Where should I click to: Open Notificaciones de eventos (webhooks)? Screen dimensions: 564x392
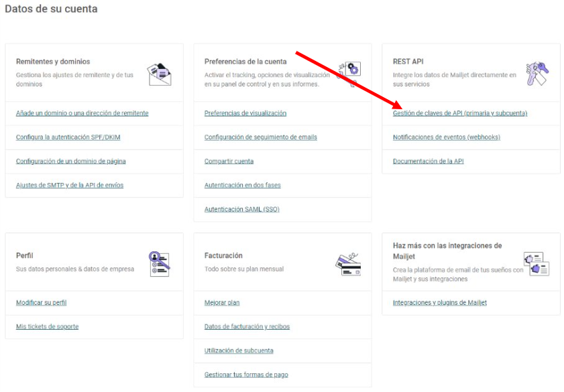pos(447,137)
